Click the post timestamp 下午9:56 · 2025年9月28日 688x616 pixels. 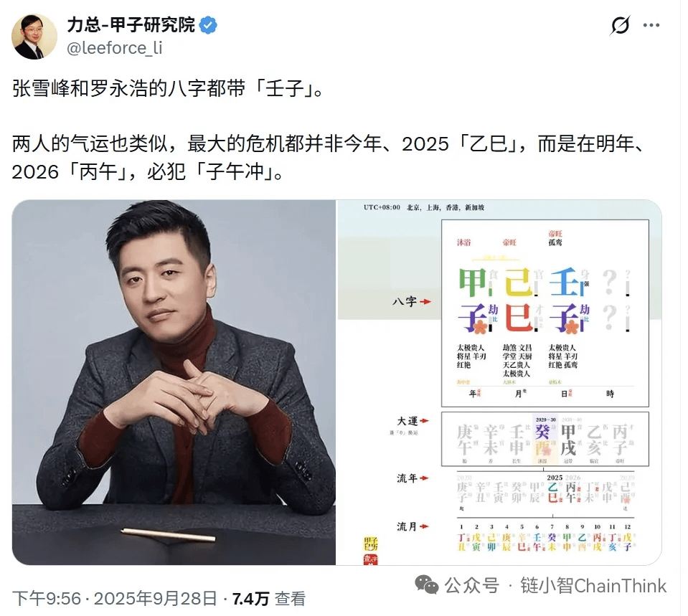click(x=115, y=599)
